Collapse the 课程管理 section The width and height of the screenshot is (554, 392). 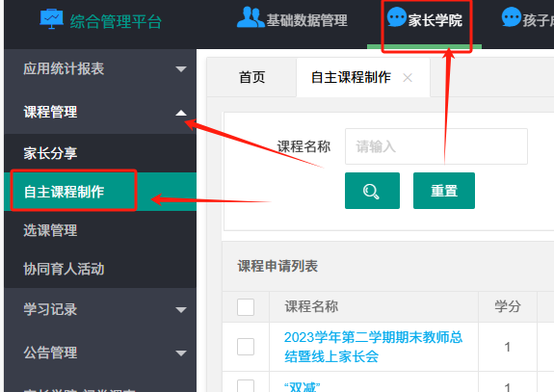click(x=100, y=113)
